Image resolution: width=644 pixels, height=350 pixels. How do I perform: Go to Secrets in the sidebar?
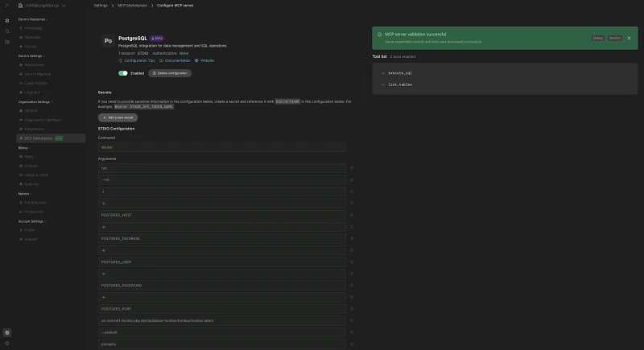(30, 47)
